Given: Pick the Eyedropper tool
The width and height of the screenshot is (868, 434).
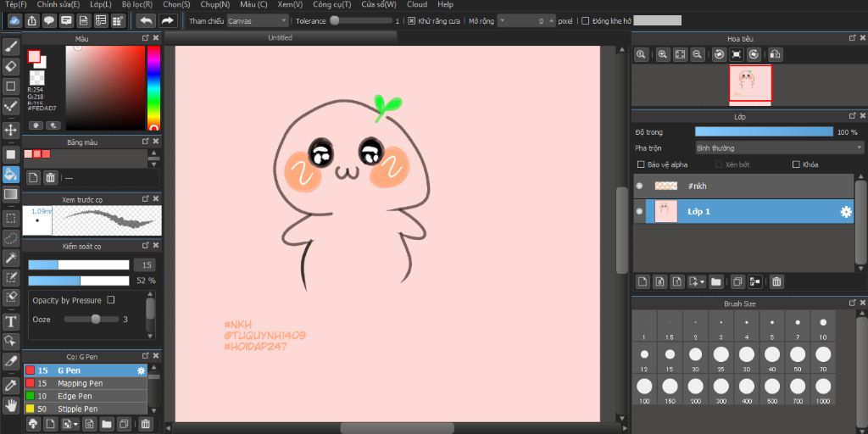Looking at the screenshot, I should coord(11,386).
